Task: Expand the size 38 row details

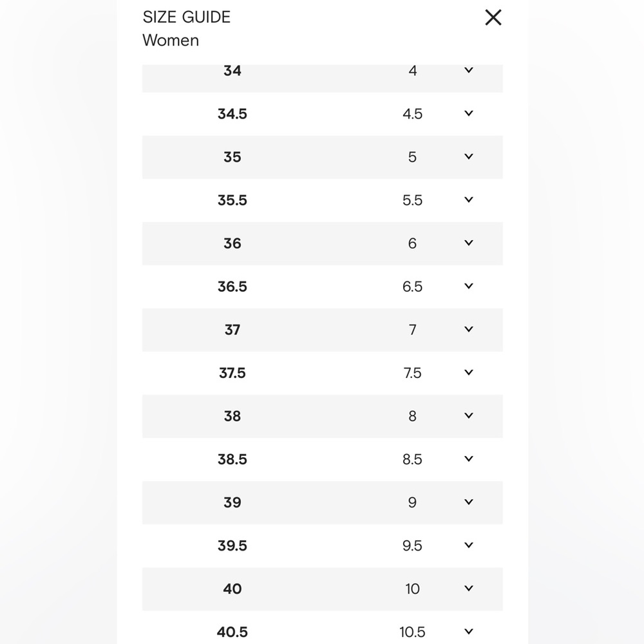Action: coord(469,415)
